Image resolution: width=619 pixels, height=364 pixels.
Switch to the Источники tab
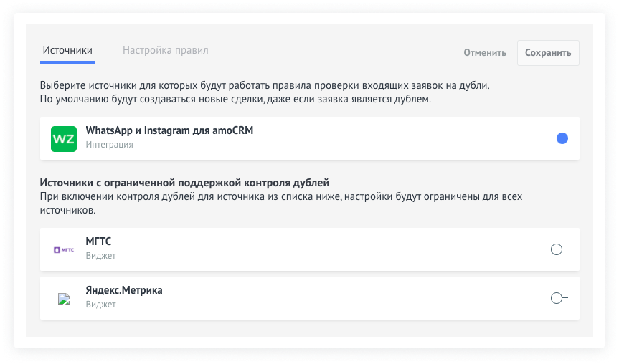point(67,51)
